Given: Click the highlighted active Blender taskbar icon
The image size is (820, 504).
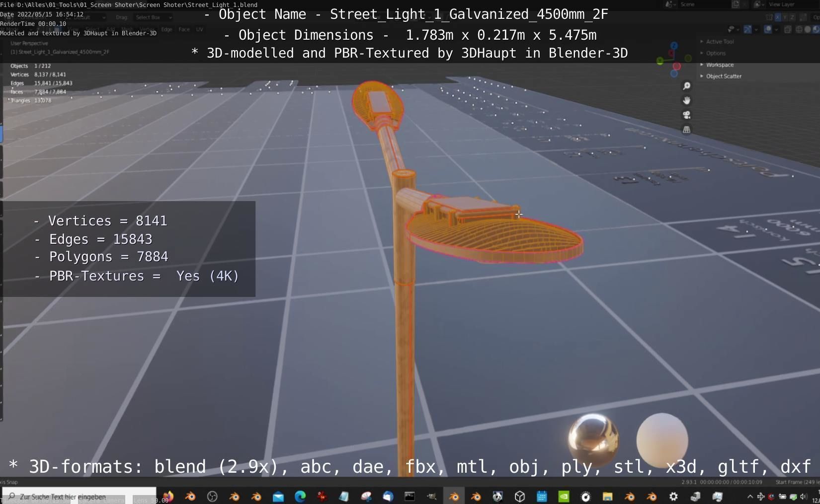Looking at the screenshot, I should point(454,496).
